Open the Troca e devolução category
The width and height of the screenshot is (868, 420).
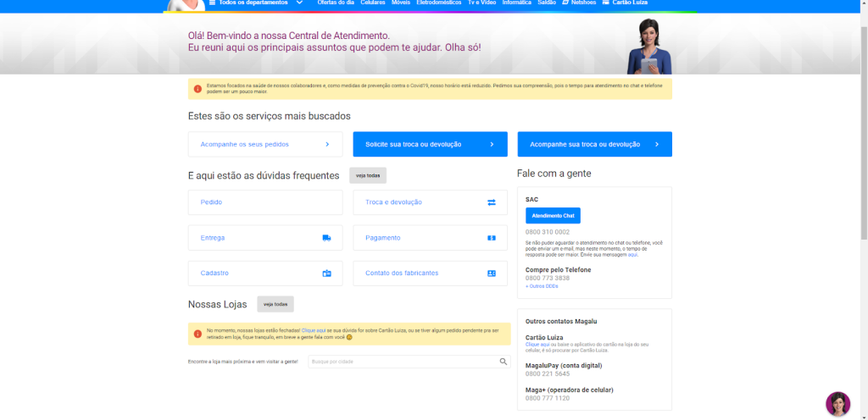(430, 202)
